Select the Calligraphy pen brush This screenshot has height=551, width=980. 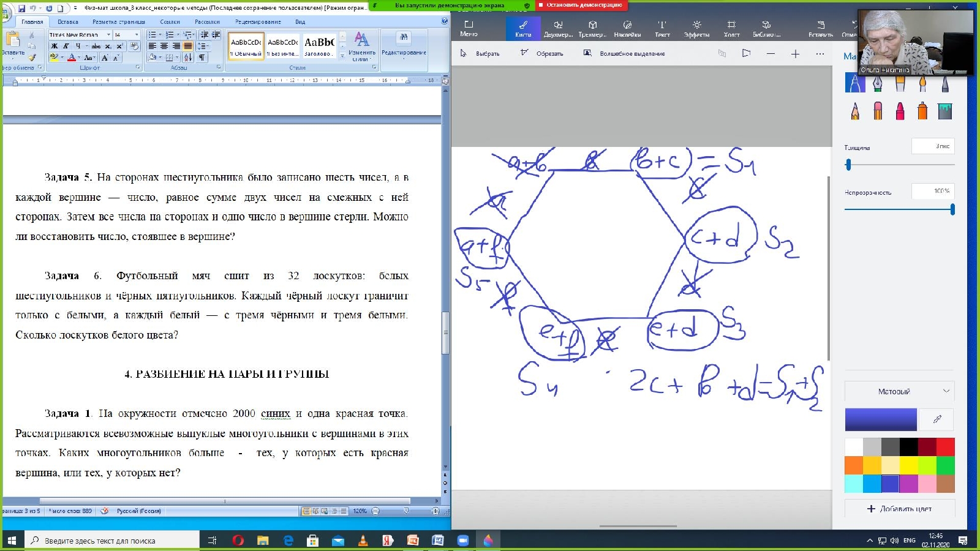(x=878, y=83)
